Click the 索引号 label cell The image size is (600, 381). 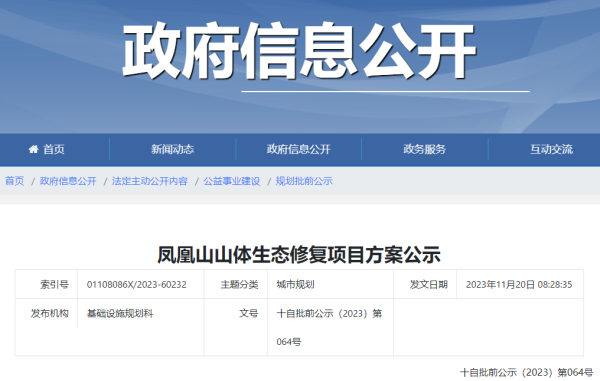pyautogui.click(x=54, y=285)
